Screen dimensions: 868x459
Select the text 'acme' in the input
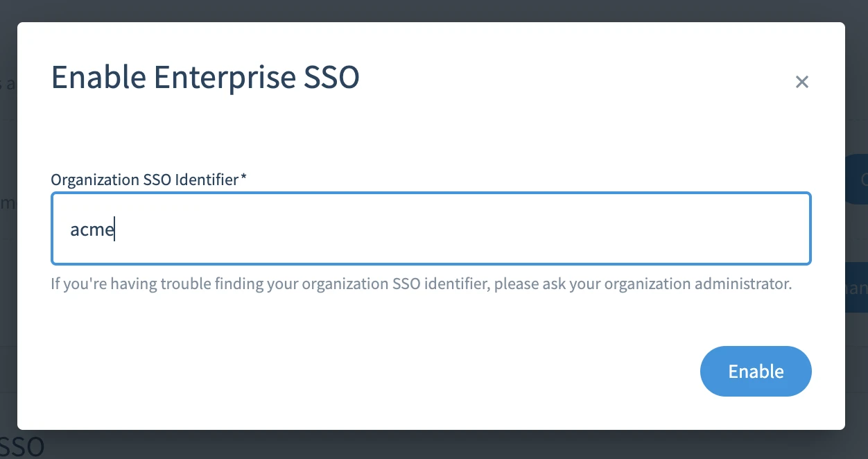pyautogui.click(x=92, y=228)
